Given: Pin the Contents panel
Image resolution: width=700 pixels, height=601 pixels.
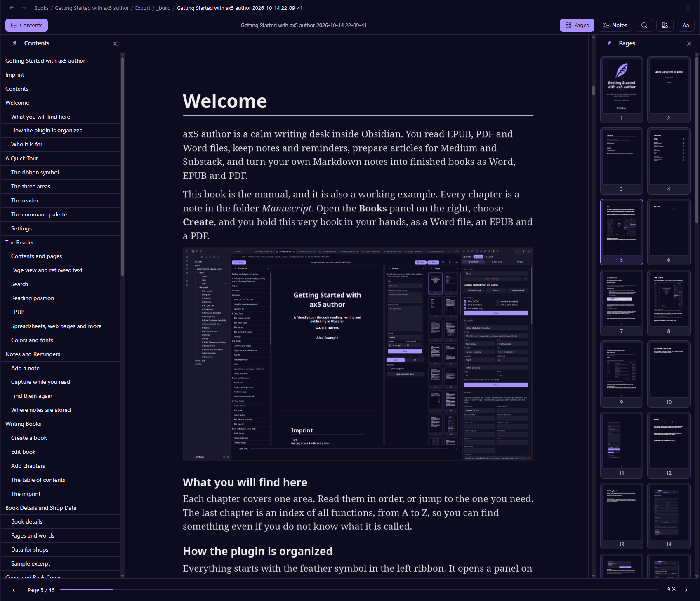Looking at the screenshot, I should tap(15, 43).
